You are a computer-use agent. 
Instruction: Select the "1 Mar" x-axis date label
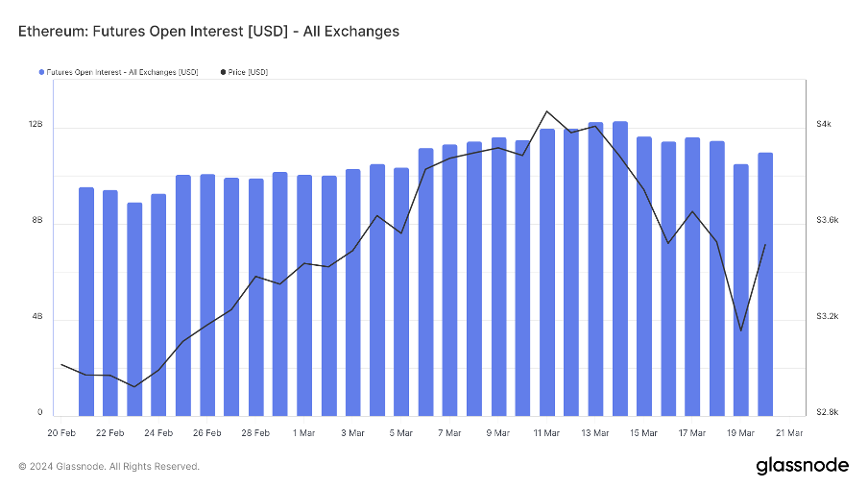(304, 433)
